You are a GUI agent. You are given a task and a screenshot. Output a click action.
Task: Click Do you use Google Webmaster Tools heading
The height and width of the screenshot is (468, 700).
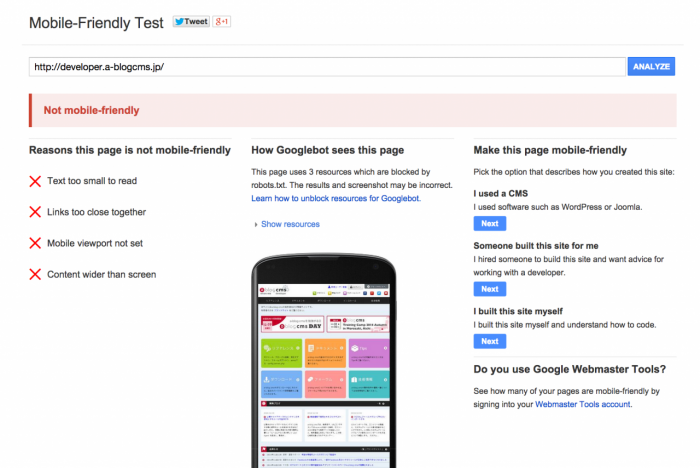(x=570, y=369)
